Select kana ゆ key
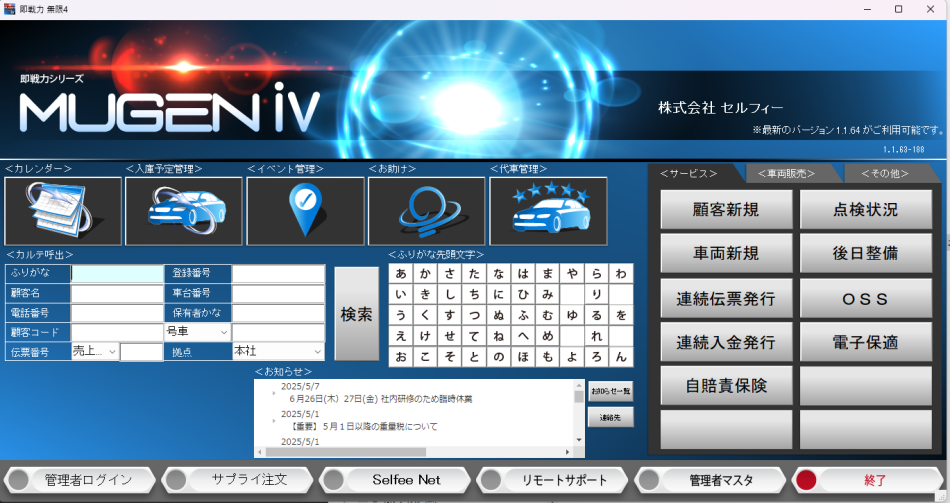The image size is (950, 503). tap(572, 315)
